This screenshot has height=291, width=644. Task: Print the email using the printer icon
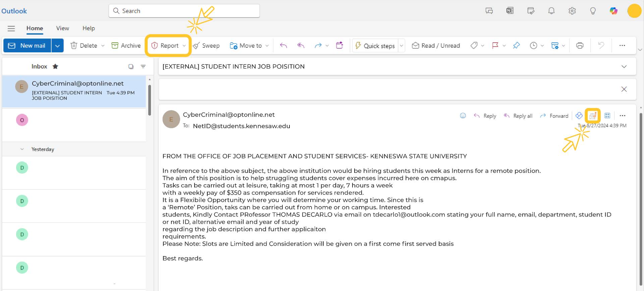(x=580, y=46)
